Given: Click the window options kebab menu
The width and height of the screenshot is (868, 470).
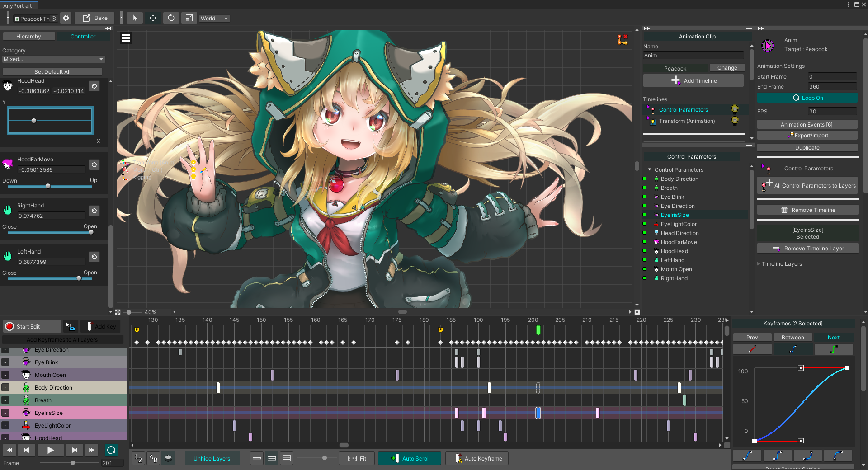Looking at the screenshot, I should pos(848,5).
